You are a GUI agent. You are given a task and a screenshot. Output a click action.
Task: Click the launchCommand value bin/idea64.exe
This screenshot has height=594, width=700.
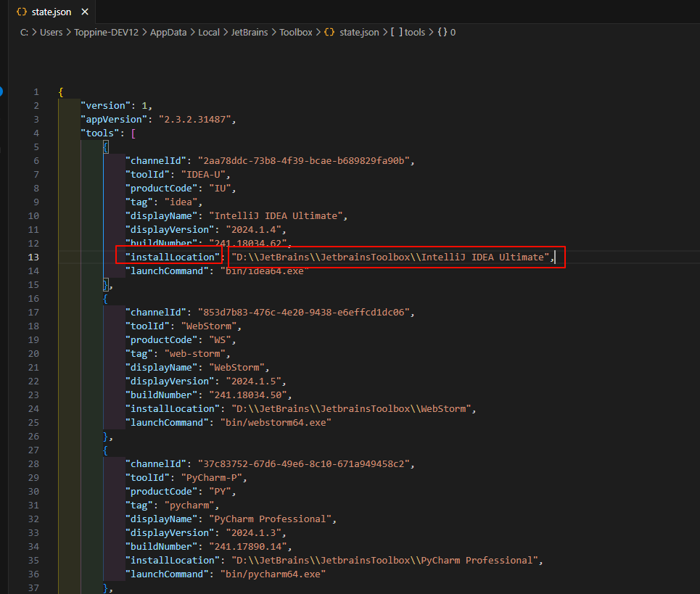[x=265, y=271]
